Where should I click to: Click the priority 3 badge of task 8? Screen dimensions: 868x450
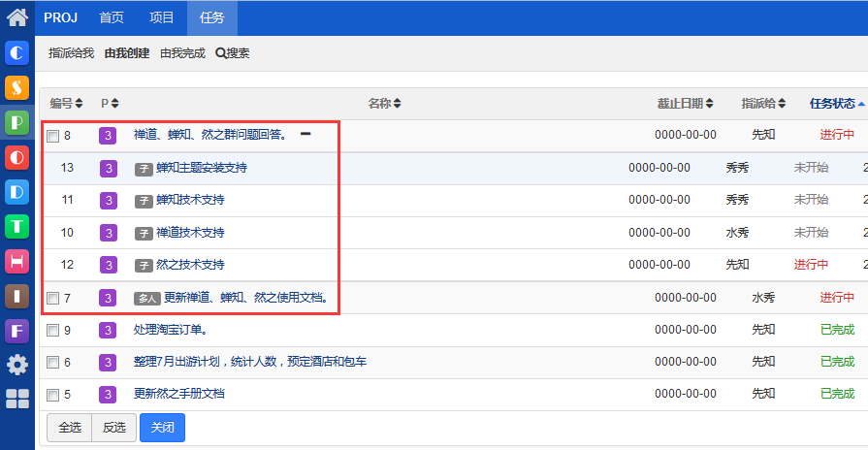(108, 136)
